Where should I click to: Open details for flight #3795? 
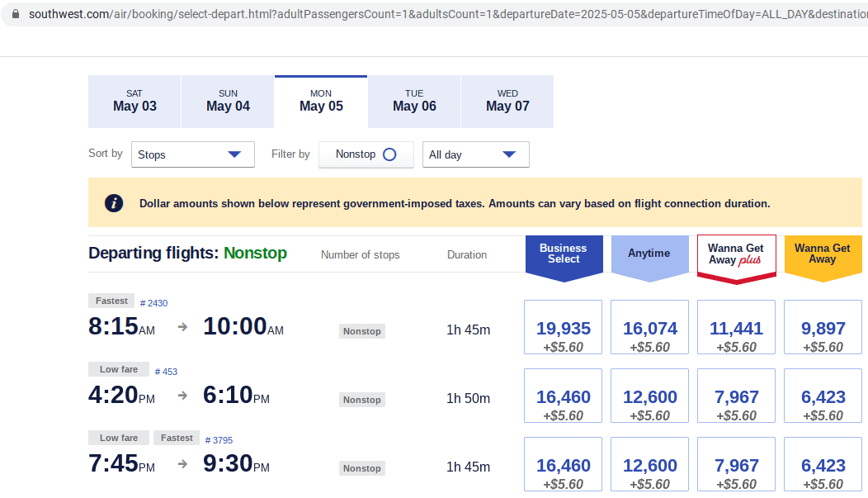pos(219,440)
